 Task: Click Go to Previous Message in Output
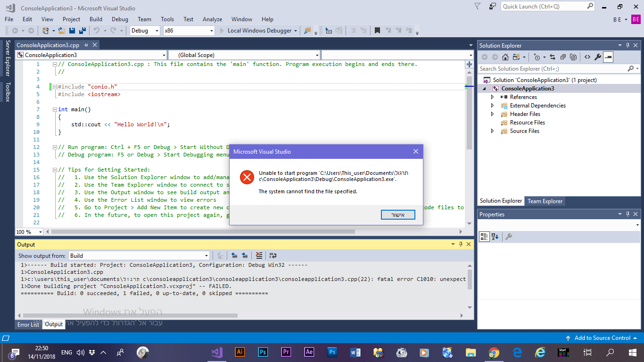234,255
